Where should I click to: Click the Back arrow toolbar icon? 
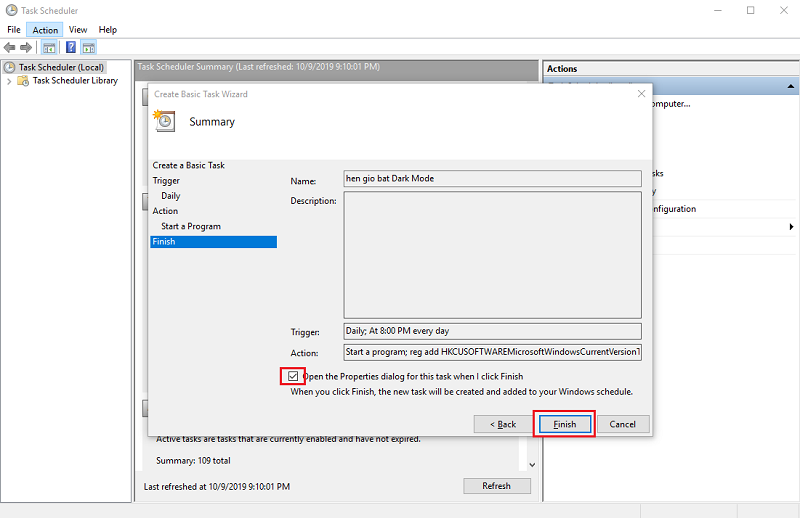point(9,47)
